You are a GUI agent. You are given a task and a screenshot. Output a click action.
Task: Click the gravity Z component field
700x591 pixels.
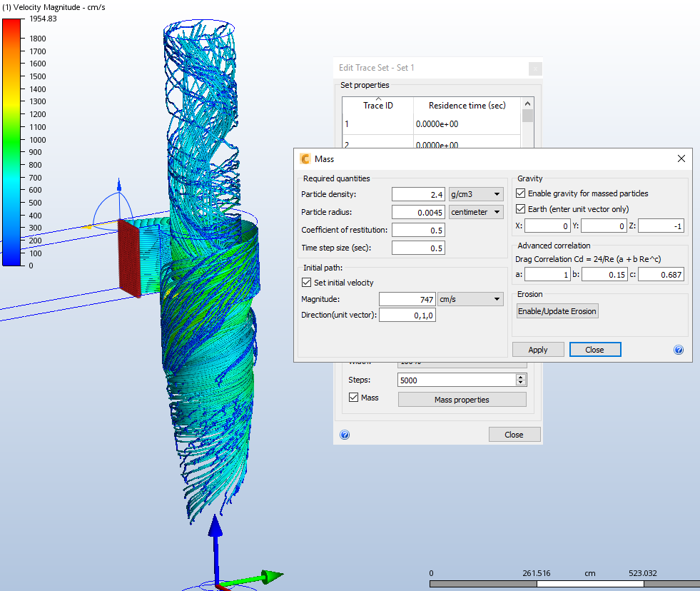pyautogui.click(x=661, y=226)
